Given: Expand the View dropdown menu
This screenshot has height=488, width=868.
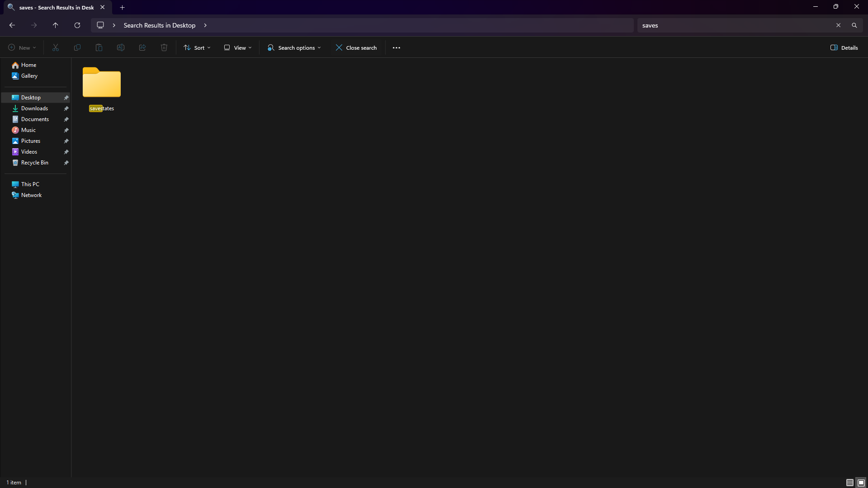Looking at the screenshot, I should pos(238,47).
